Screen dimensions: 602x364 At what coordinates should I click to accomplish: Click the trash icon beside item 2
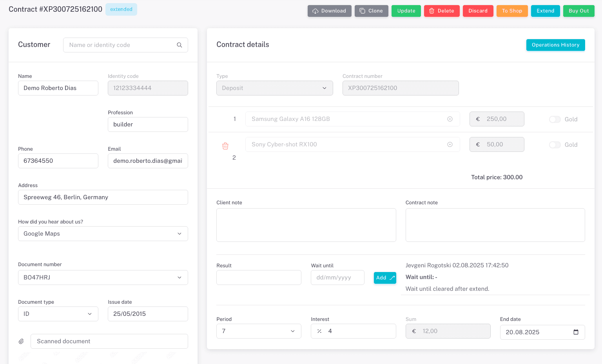(x=225, y=146)
